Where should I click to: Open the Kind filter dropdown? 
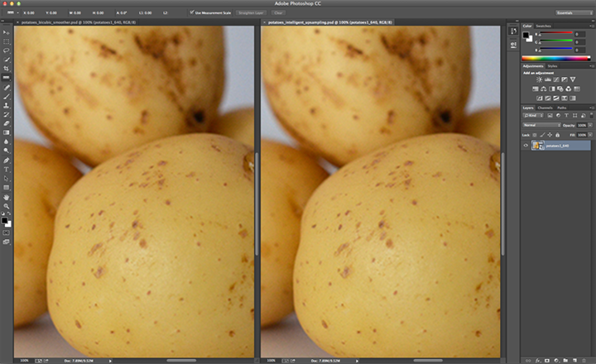(533, 116)
